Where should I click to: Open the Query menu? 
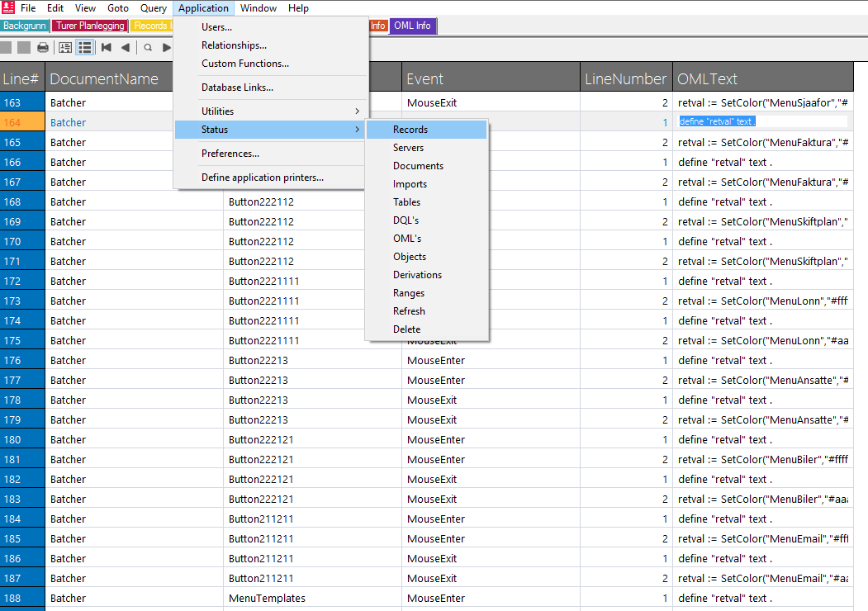click(x=154, y=8)
